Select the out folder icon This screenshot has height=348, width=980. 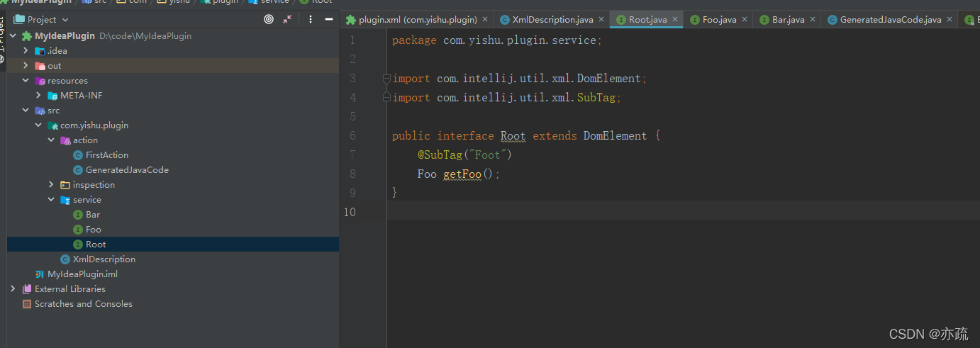point(40,66)
